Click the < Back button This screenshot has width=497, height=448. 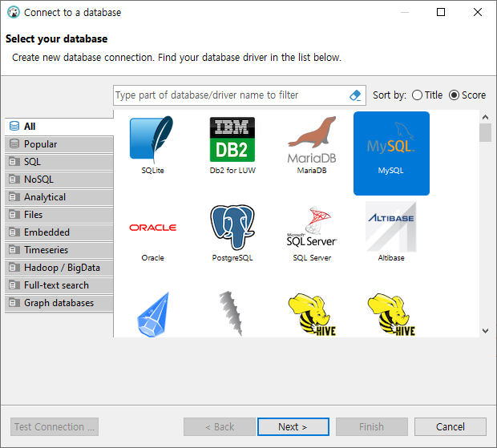click(220, 427)
